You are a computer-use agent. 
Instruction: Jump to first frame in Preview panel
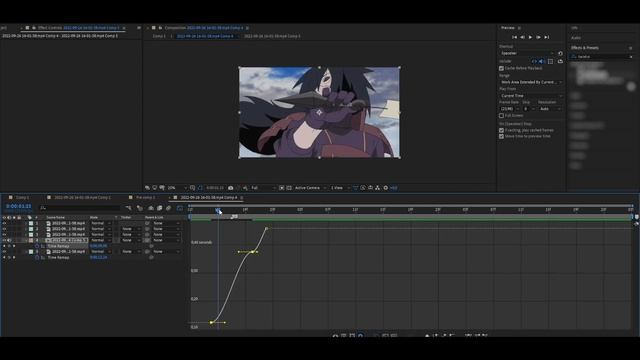coord(514,37)
